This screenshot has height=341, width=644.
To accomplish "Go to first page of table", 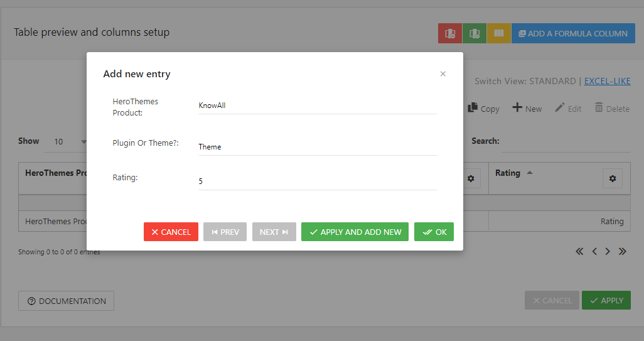I will [x=579, y=251].
